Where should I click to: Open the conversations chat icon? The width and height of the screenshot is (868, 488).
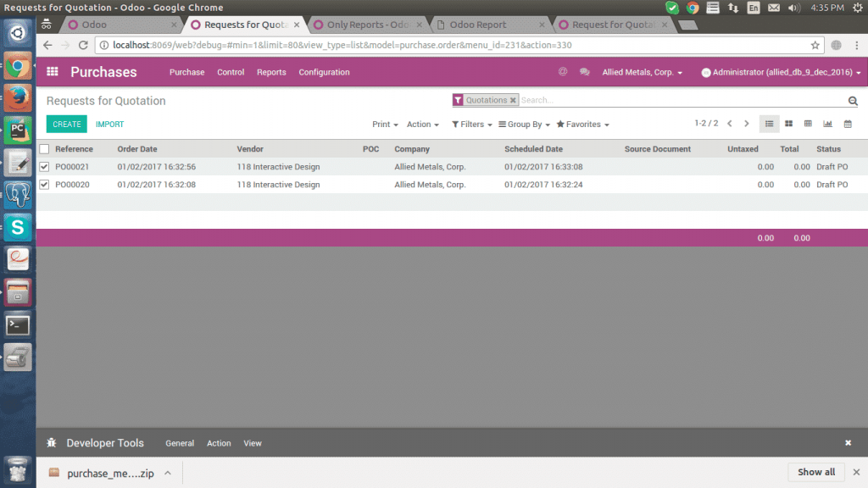(x=584, y=72)
